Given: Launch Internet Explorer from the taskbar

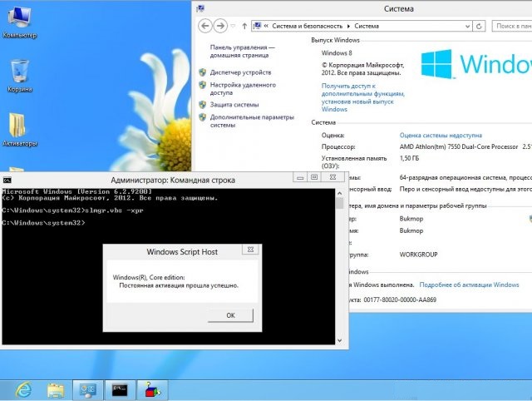Looking at the screenshot, I should pyautogui.click(x=23, y=390).
